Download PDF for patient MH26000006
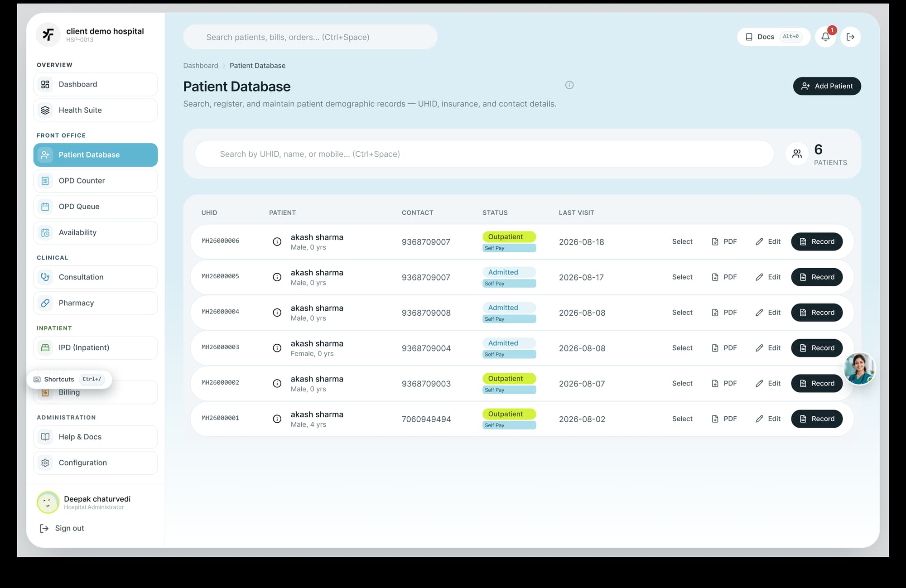This screenshot has width=906, height=588. pos(724,242)
